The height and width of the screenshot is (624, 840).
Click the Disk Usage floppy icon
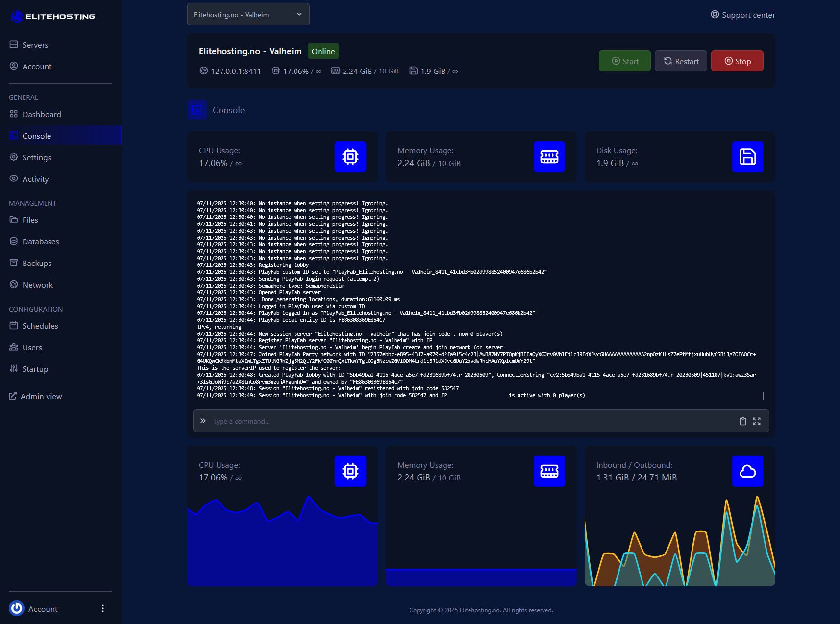748,157
